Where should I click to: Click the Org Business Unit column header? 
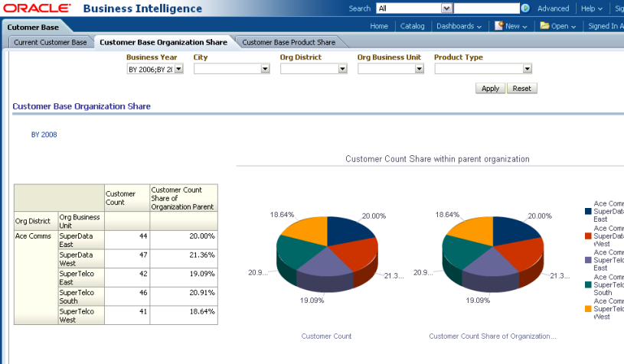point(81,221)
